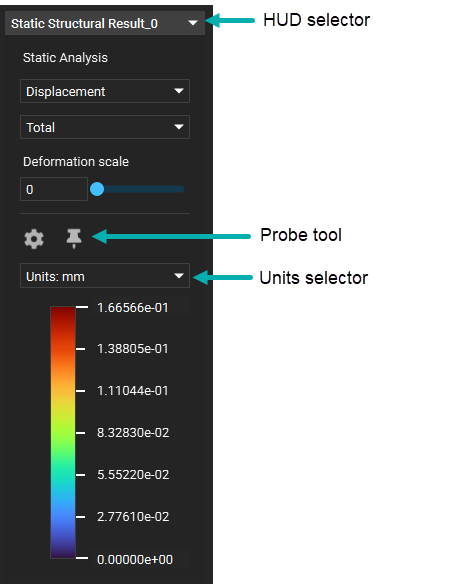Click the dropdown arrow of HUD selector
This screenshot has height=584, width=462.
(x=193, y=23)
